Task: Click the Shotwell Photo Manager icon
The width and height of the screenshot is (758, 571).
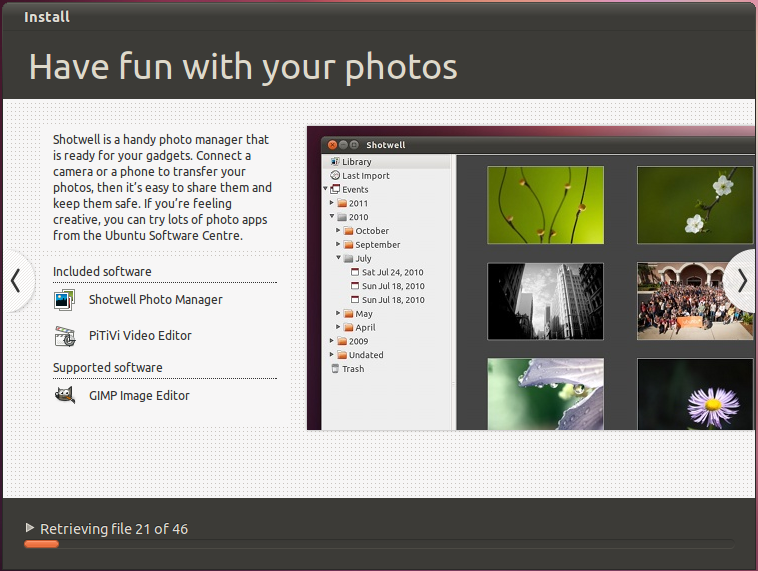Action: pos(65,299)
